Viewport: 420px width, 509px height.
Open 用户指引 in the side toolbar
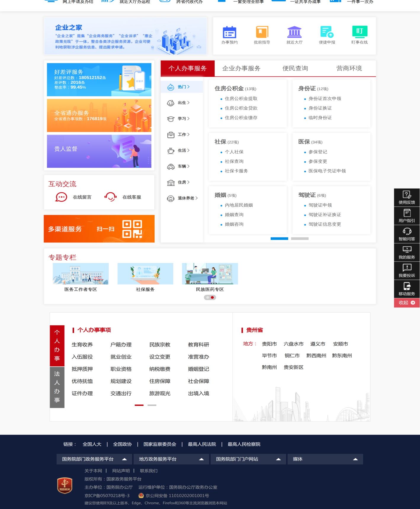coord(407,216)
